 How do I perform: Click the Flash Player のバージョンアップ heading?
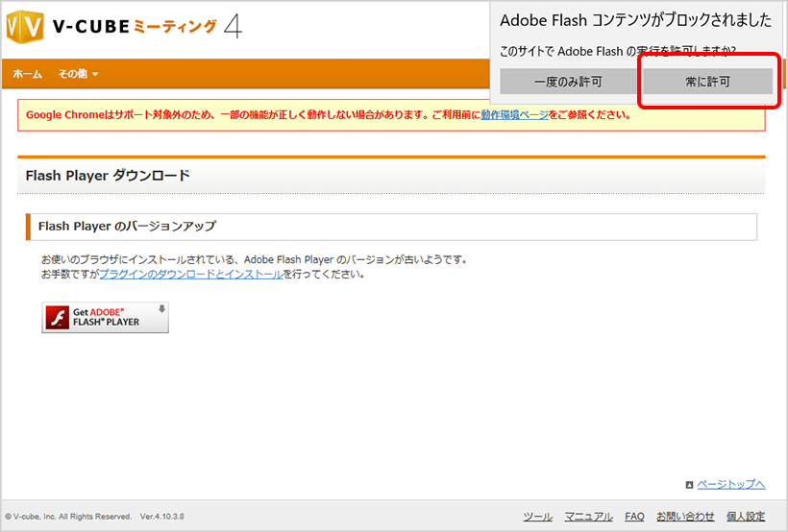(x=127, y=226)
